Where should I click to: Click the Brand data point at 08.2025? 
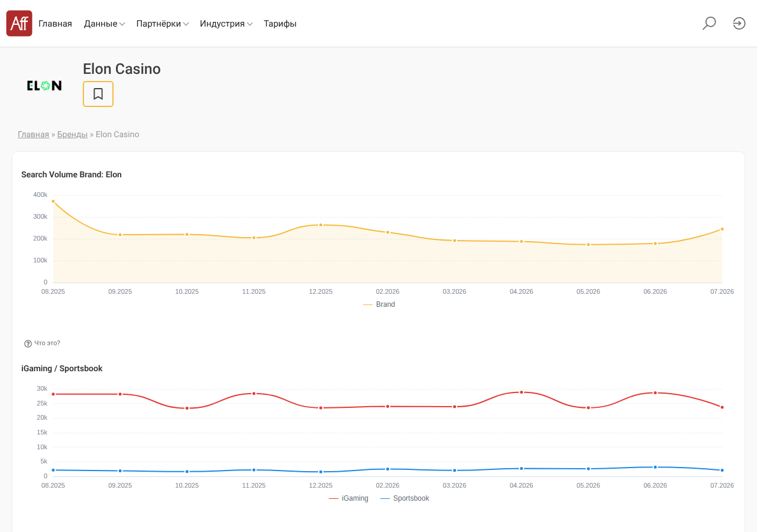(53, 202)
